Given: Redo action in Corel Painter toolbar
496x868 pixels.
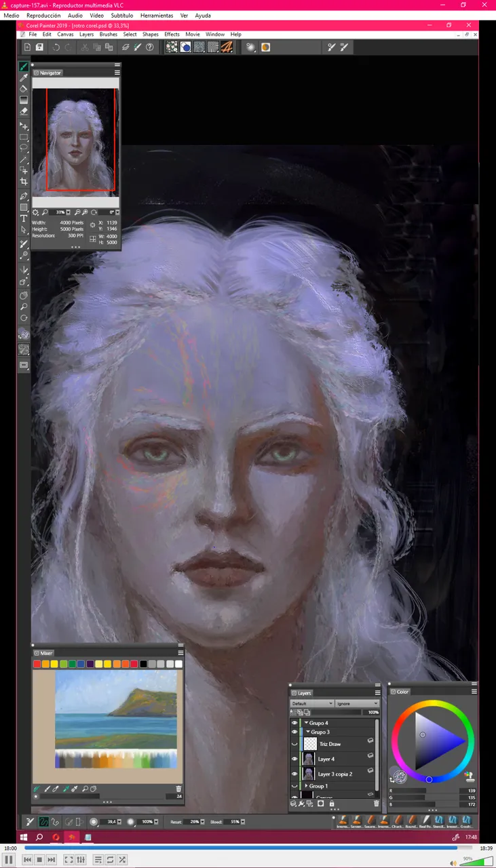Looking at the screenshot, I should (x=69, y=47).
